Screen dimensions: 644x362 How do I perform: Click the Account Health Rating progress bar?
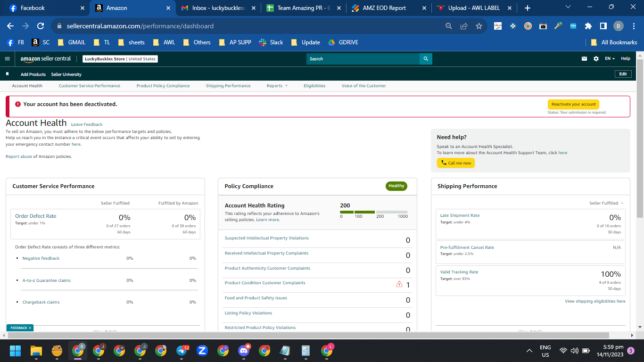374,212
